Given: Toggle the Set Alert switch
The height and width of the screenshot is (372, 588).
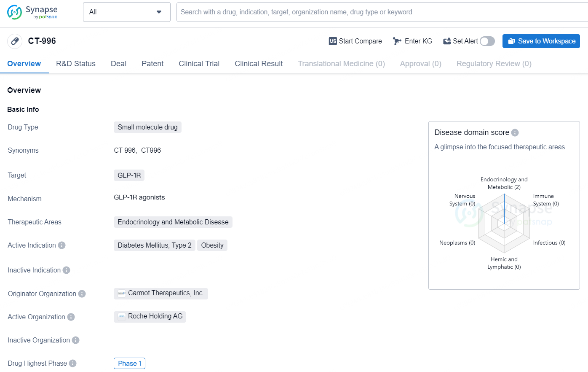Looking at the screenshot, I should pyautogui.click(x=487, y=41).
